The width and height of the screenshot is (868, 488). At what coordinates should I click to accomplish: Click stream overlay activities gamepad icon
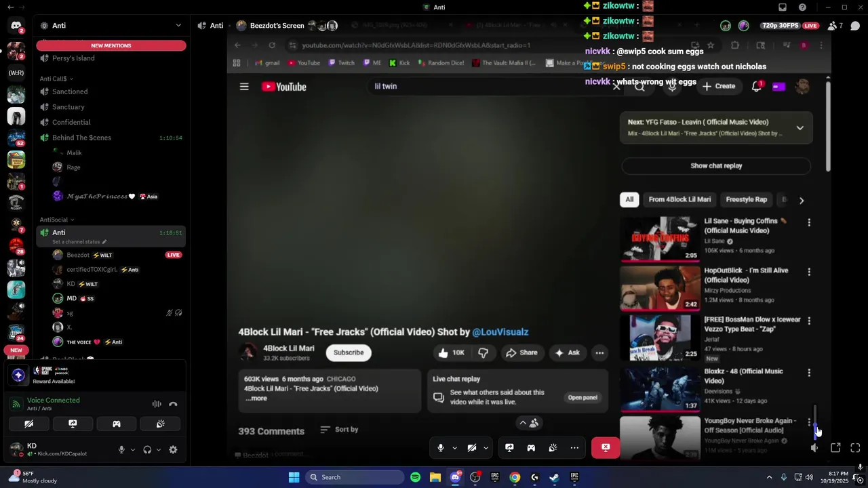point(531,448)
